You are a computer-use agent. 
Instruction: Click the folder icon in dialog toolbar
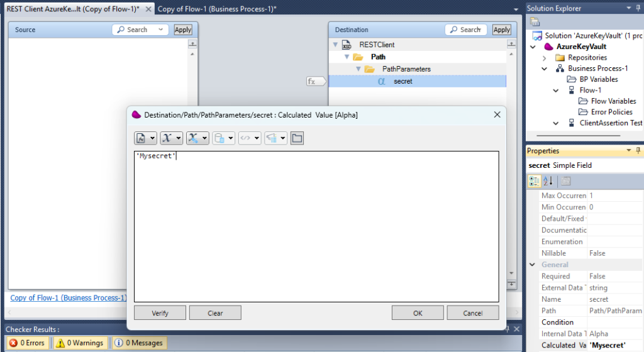(297, 138)
